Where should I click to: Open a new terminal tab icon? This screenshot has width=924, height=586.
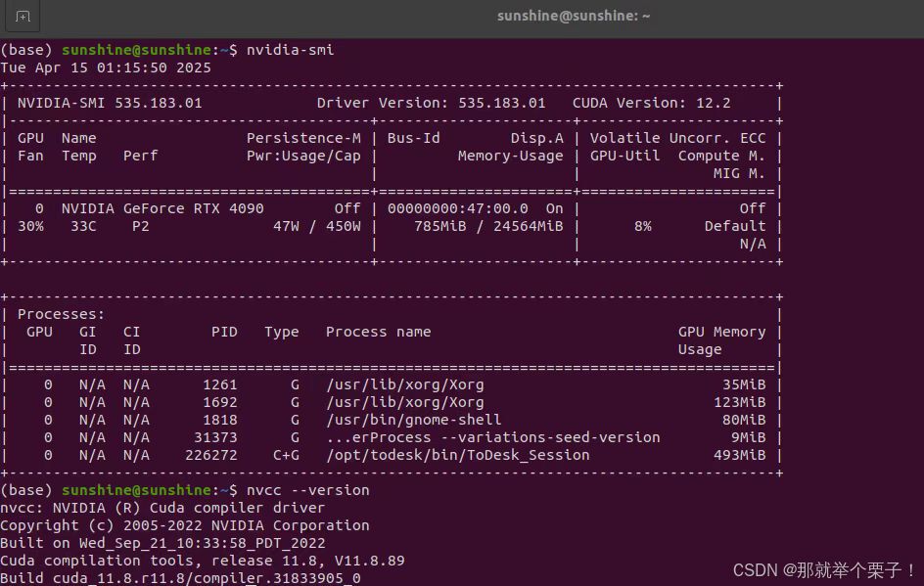click(x=23, y=17)
